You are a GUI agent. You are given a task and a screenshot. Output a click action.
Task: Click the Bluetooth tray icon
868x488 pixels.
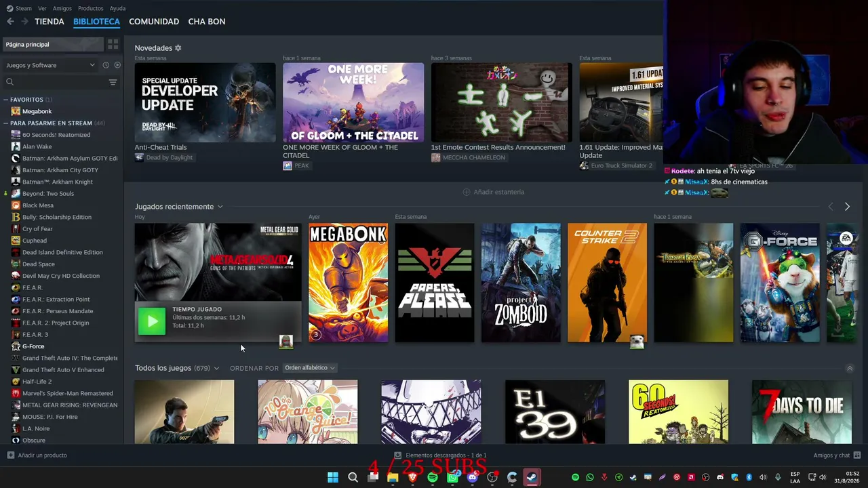749,477
